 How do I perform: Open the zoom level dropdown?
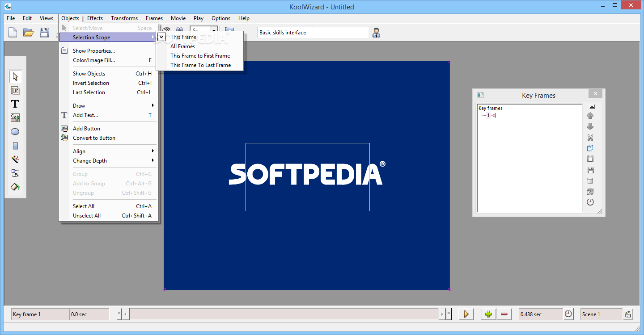point(214,29)
